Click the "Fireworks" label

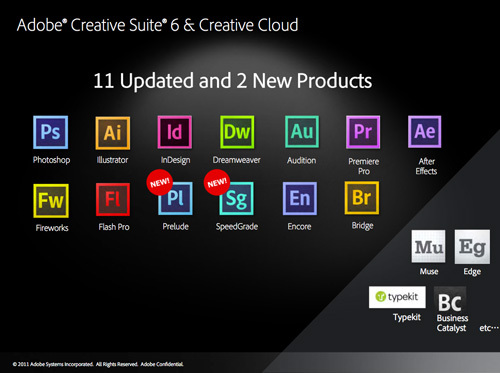(x=52, y=228)
